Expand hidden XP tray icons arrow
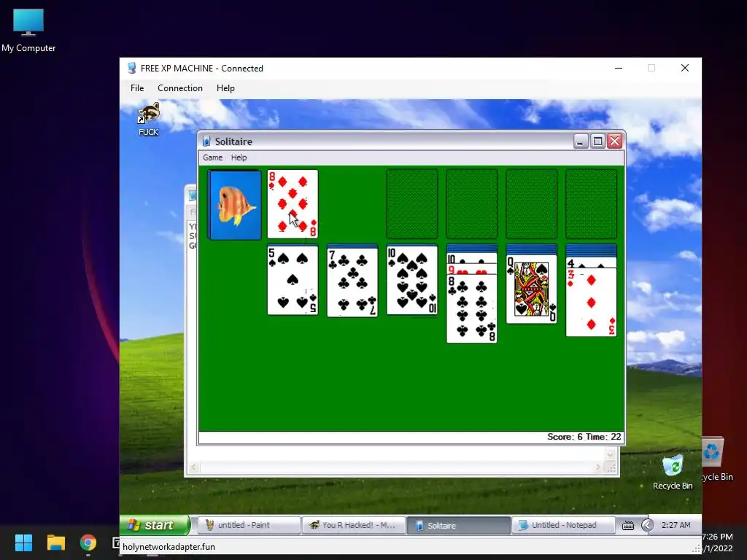The height and width of the screenshot is (560, 747). point(647,525)
